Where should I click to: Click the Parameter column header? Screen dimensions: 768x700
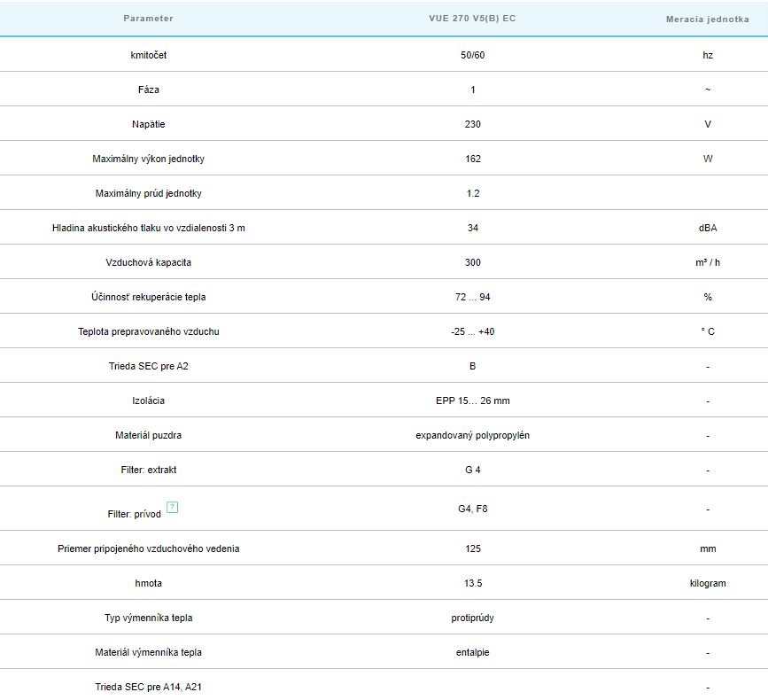148,19
